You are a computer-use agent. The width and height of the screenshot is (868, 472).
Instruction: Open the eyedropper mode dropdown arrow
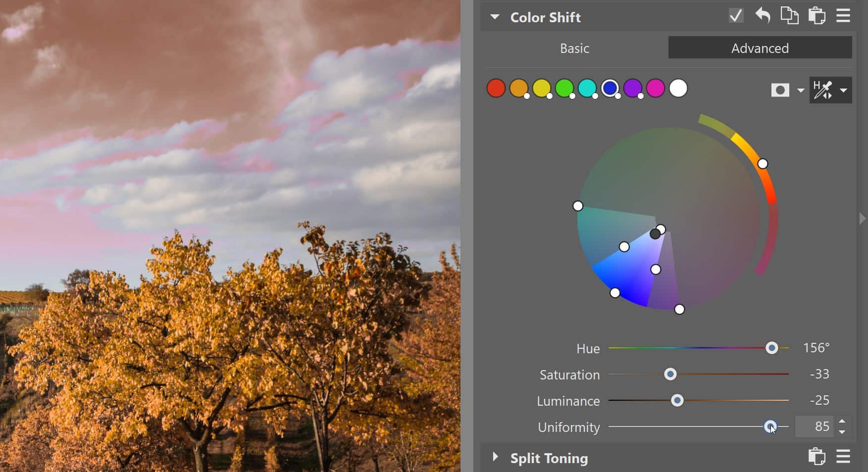843,91
